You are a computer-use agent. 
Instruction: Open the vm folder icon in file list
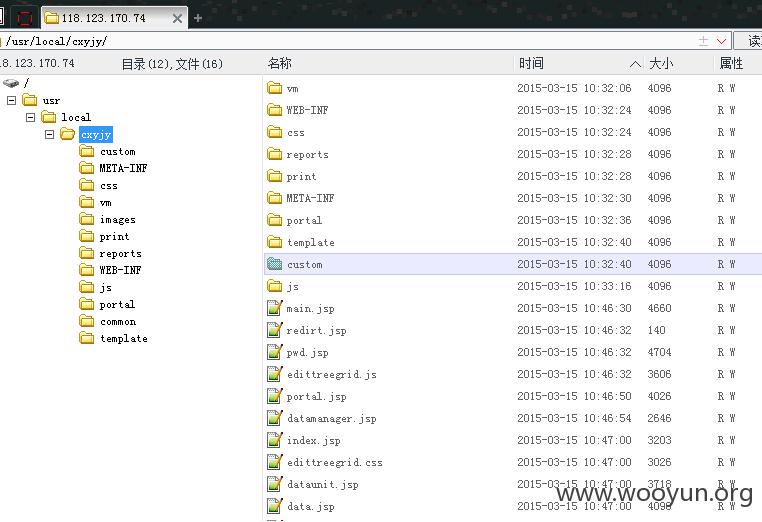(275, 88)
